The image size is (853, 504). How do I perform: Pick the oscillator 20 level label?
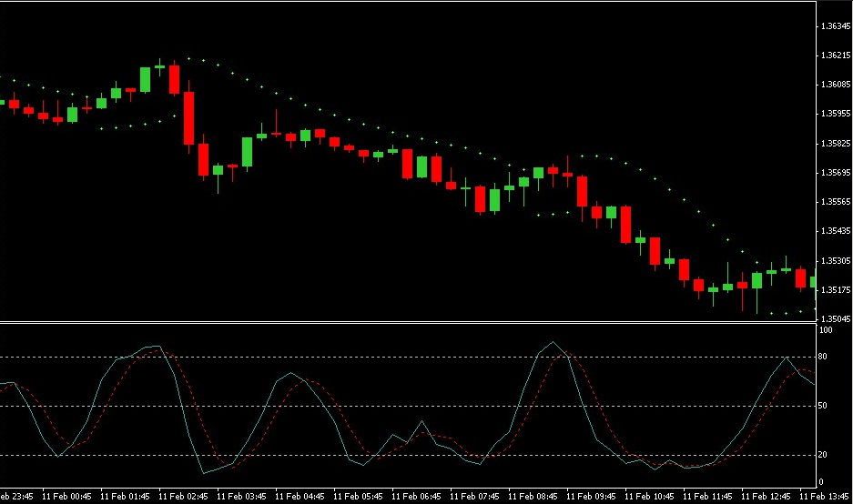[x=823, y=455]
